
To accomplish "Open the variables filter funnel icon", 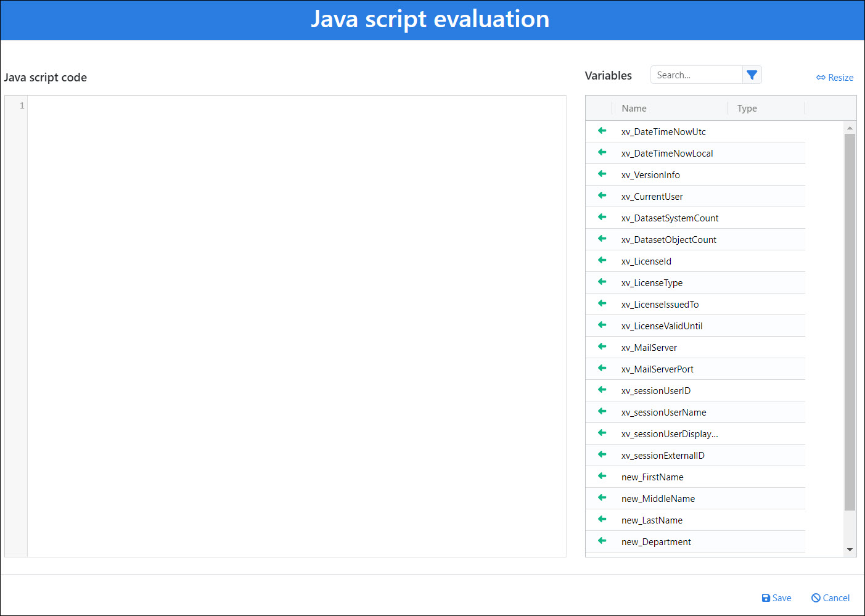I will coord(752,75).
